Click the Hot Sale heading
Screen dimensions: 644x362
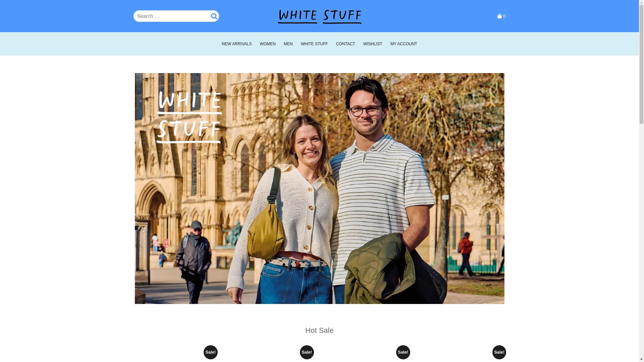tap(319, 330)
